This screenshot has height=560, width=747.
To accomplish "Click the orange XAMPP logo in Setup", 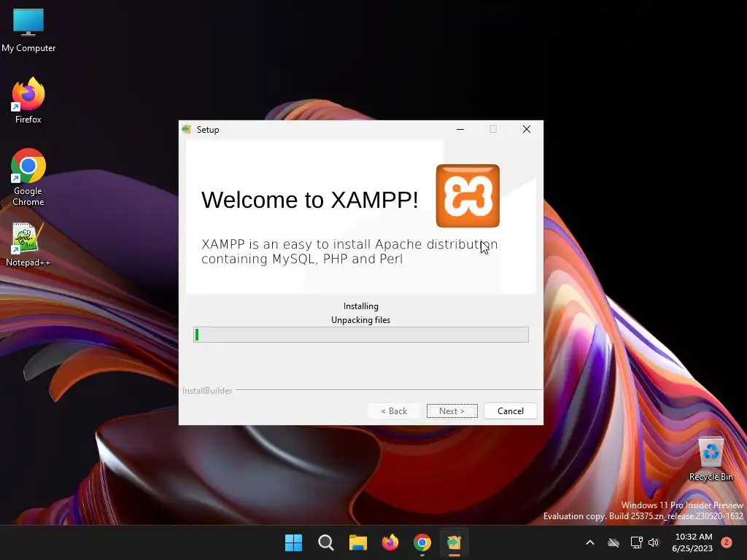I will click(x=468, y=195).
